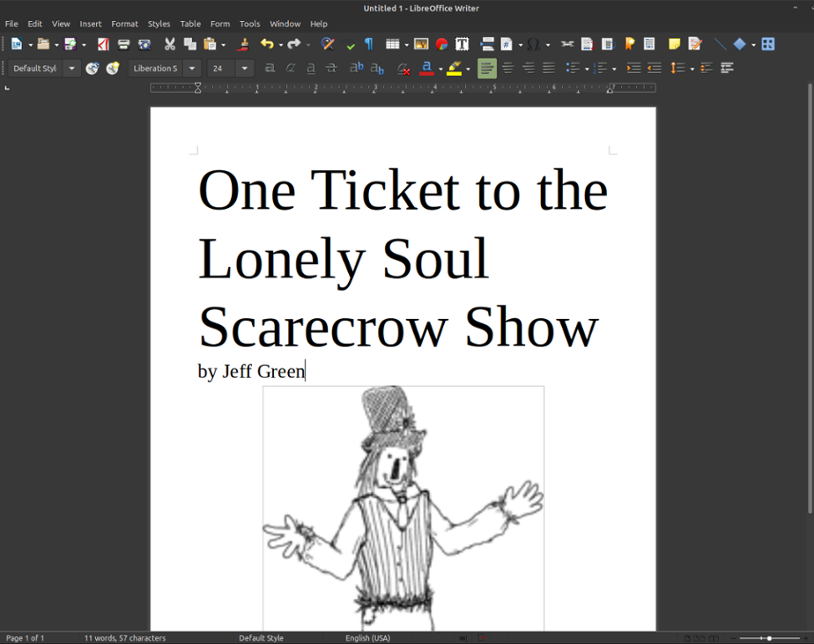The image size is (814, 644).
Task: Select the Clone Formatting tool
Action: (244, 43)
